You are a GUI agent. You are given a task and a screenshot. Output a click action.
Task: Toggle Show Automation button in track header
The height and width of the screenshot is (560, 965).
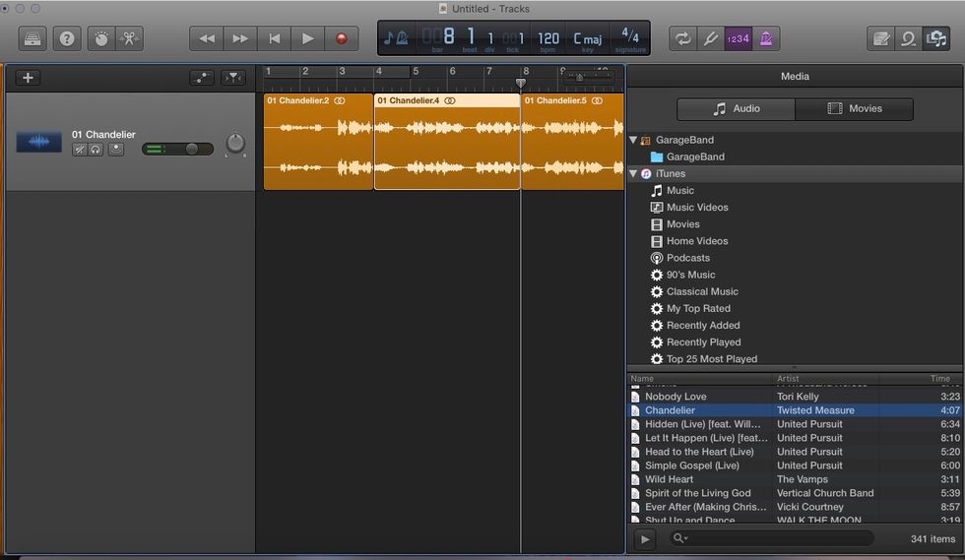(201, 78)
